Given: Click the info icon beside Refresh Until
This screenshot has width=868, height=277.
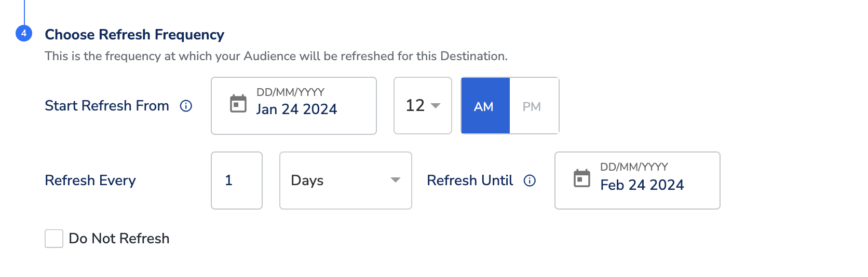Looking at the screenshot, I should (x=530, y=181).
